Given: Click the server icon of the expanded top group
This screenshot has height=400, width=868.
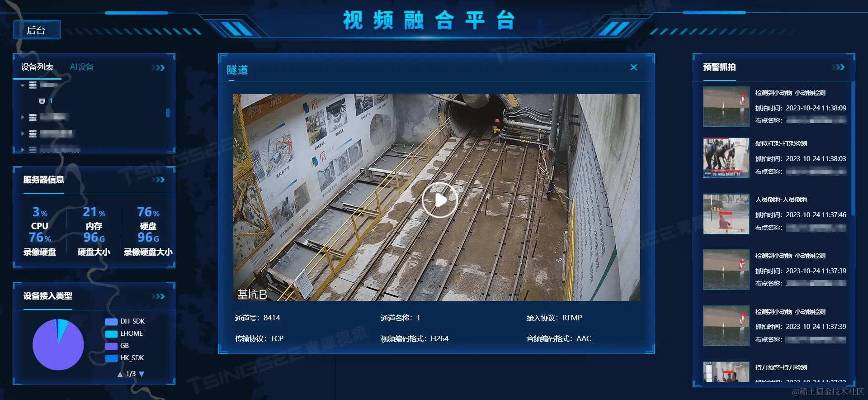Looking at the screenshot, I should click(x=33, y=85).
